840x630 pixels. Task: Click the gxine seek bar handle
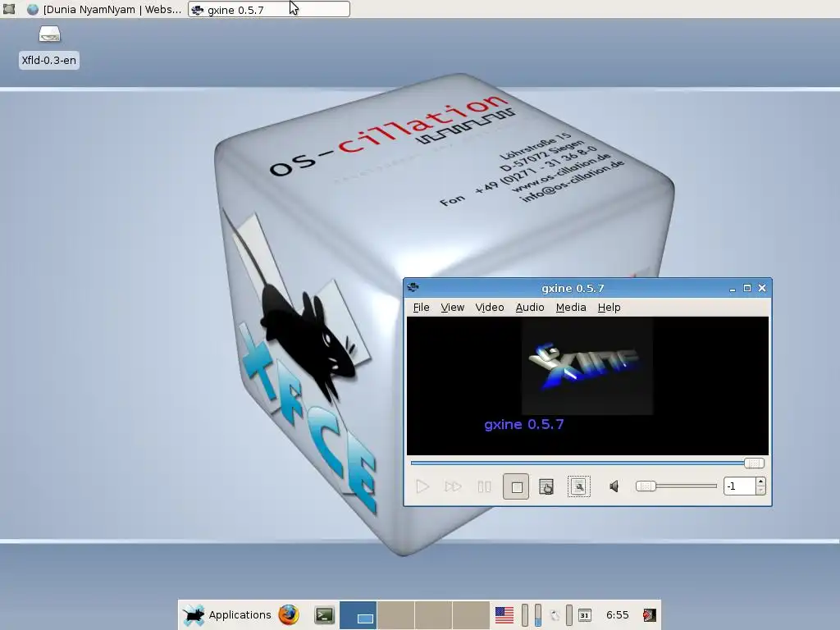(754, 463)
